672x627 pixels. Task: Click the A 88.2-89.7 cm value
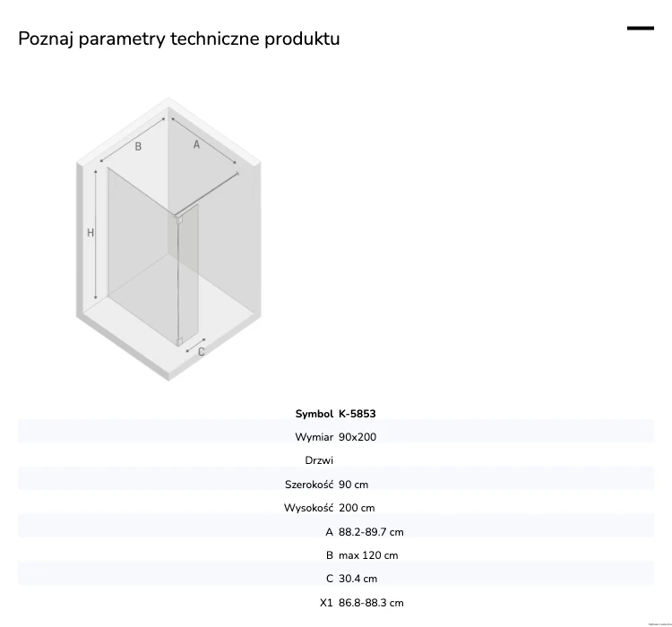pos(371,532)
